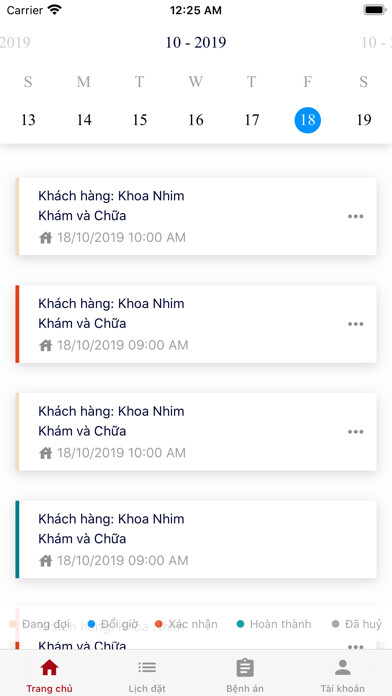The image size is (392, 696).
Task: Tap the 10 - 2019 month header
Action: (x=196, y=43)
